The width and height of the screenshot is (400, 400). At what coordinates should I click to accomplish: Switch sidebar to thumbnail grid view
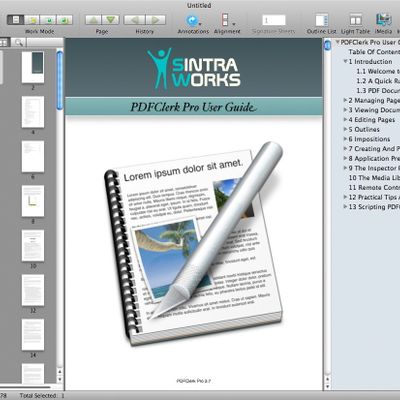coord(4,42)
